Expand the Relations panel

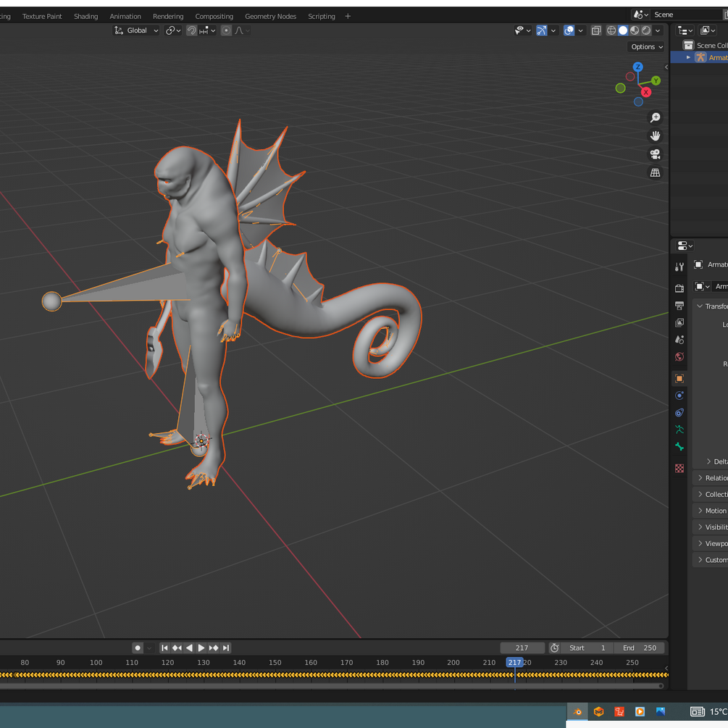pyautogui.click(x=700, y=478)
